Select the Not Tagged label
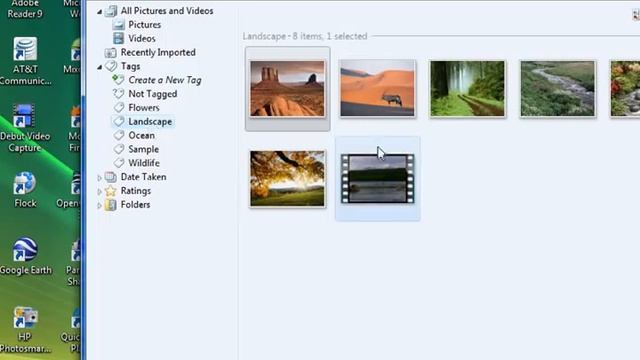Screen dimensions: 640x360 click(153, 94)
